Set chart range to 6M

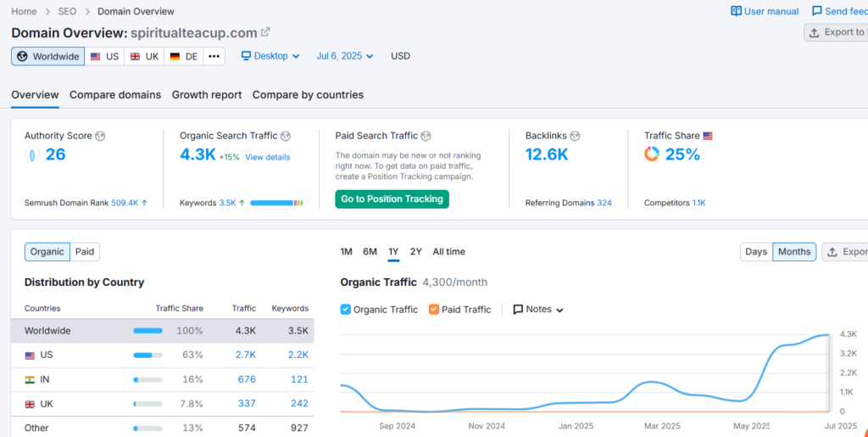click(x=370, y=251)
